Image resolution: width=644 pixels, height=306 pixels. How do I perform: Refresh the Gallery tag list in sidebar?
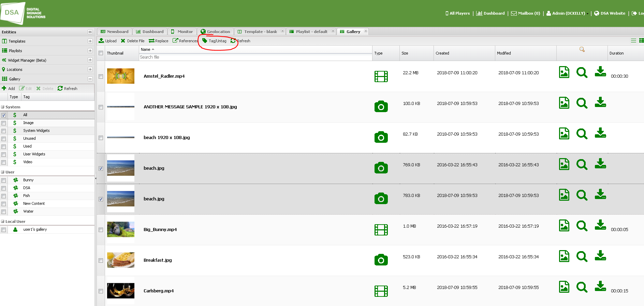point(68,89)
